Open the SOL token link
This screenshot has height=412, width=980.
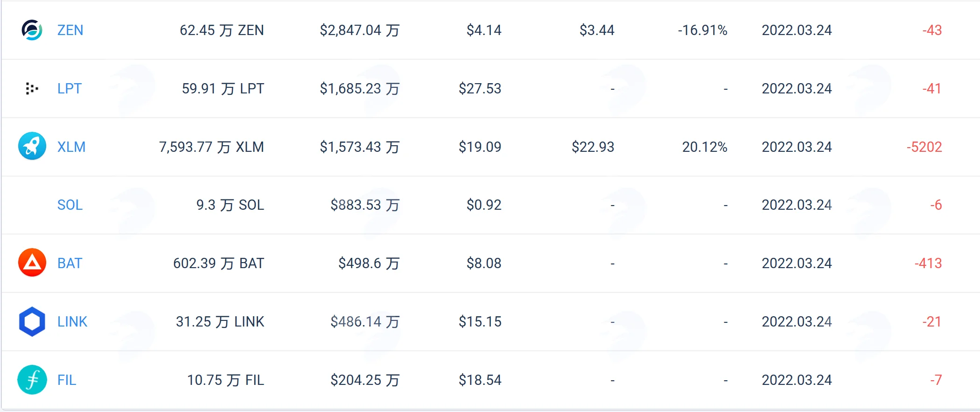tap(70, 205)
